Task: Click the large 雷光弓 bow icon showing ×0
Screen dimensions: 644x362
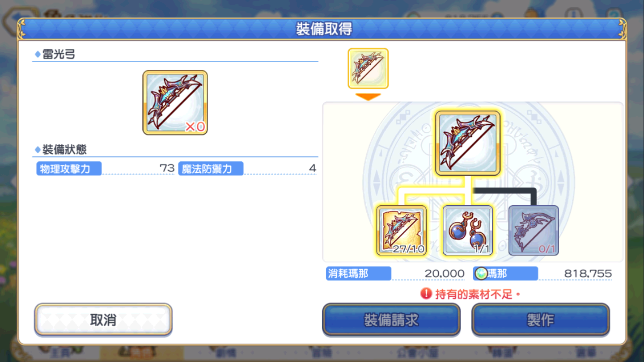Action: point(175,102)
